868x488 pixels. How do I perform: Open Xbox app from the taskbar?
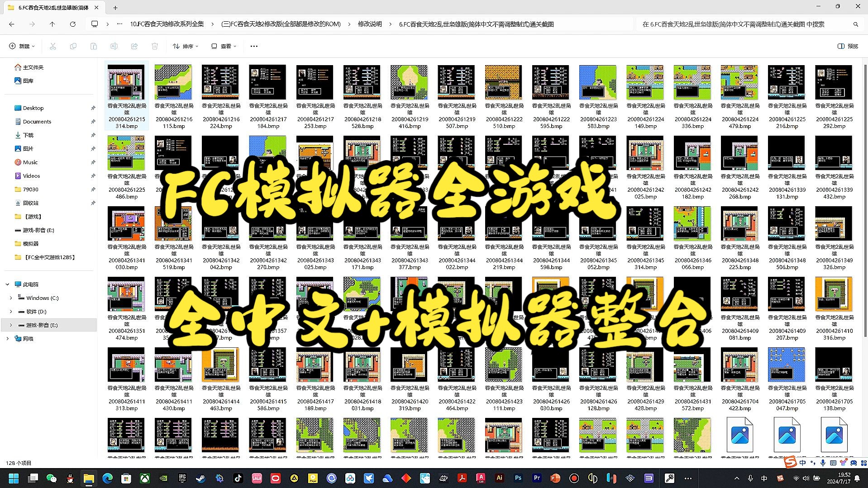click(145, 478)
